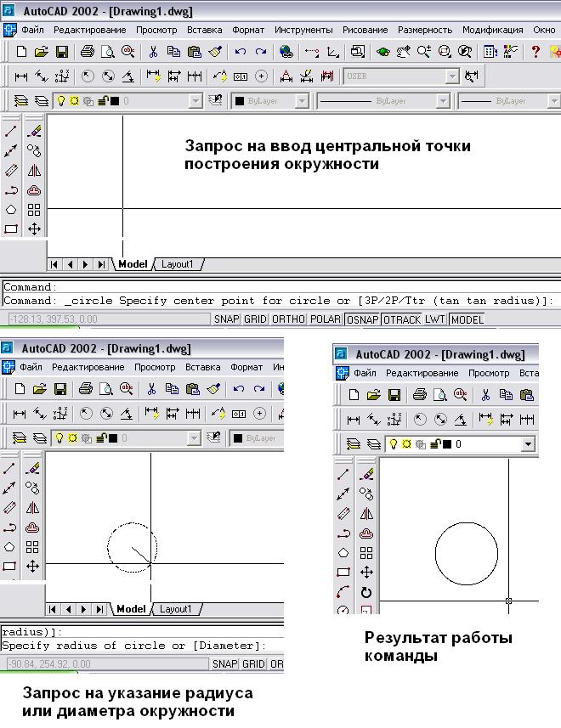The image size is (561, 728).
Task: Click the New drawing icon in the top window
Action: (21, 51)
